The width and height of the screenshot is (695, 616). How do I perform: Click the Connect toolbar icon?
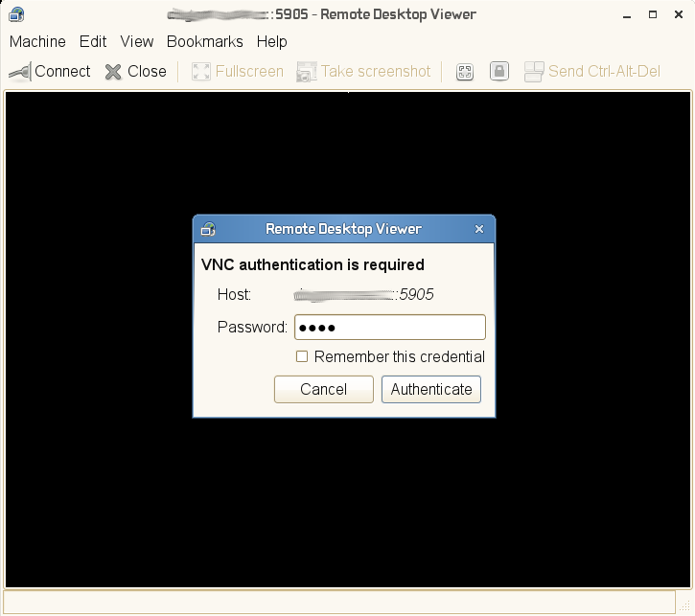coord(20,72)
